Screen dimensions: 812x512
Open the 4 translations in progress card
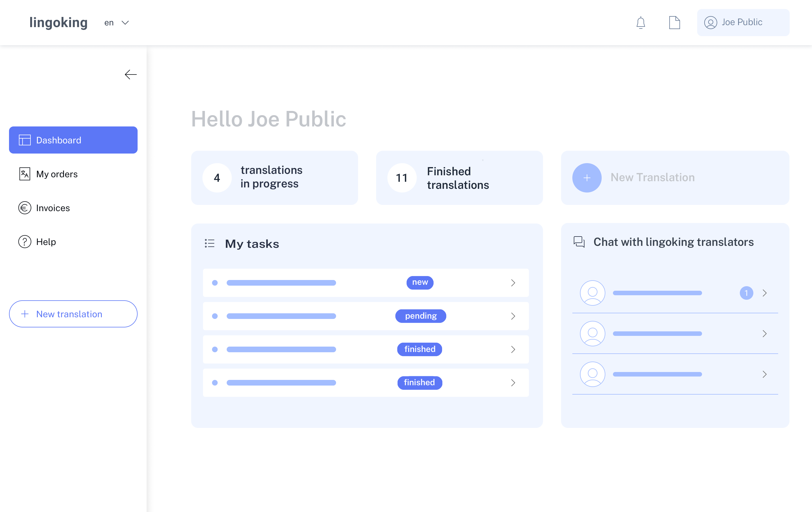click(274, 178)
